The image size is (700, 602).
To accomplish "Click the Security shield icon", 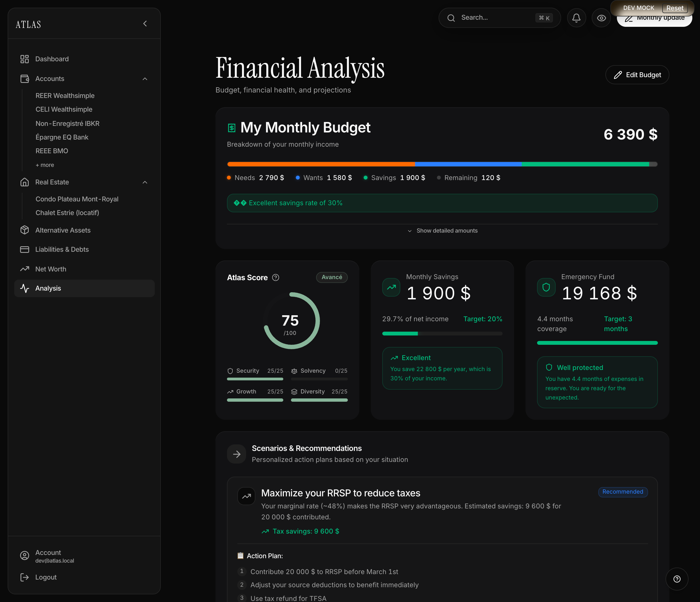I will pyautogui.click(x=230, y=371).
